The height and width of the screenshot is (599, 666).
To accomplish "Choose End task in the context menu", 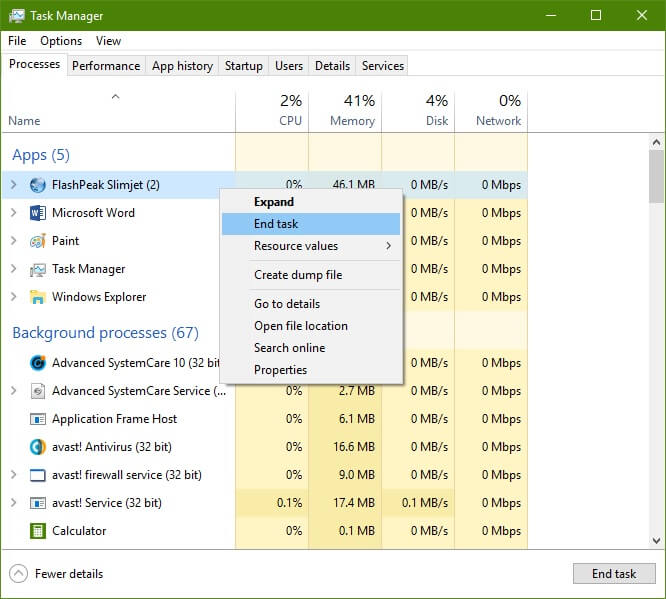I will [311, 224].
